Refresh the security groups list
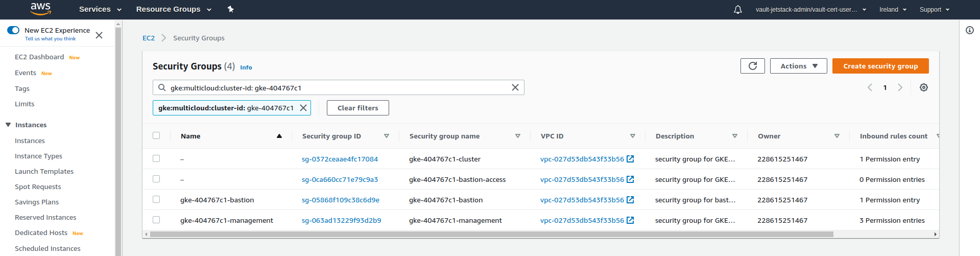The width and height of the screenshot is (980, 256). (x=752, y=66)
